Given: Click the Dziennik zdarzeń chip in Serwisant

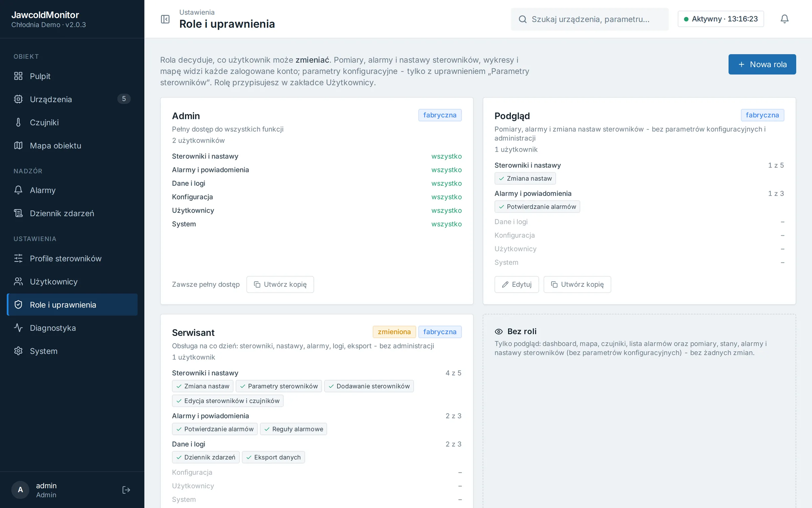Looking at the screenshot, I should pos(206,457).
